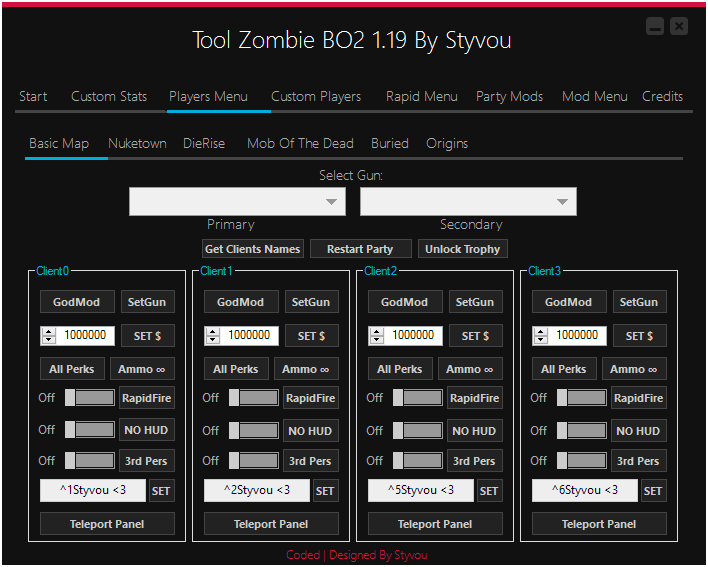Minimize the tool window

click(x=655, y=27)
